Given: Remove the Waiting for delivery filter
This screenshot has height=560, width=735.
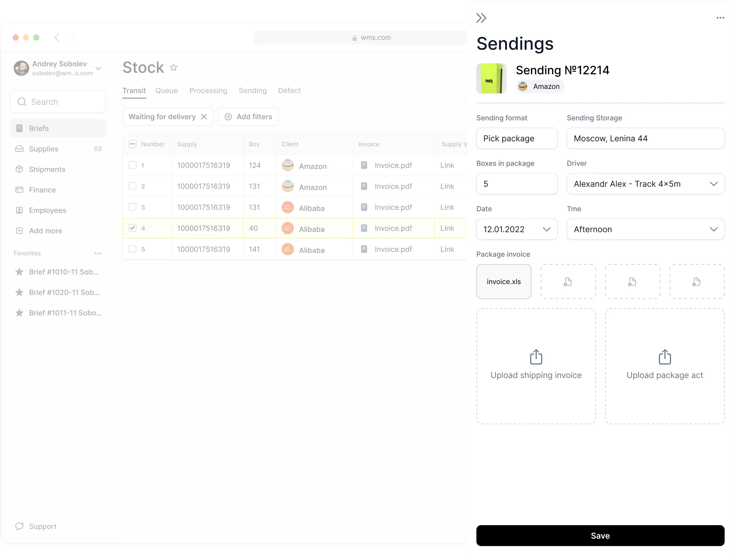Looking at the screenshot, I should (x=204, y=117).
